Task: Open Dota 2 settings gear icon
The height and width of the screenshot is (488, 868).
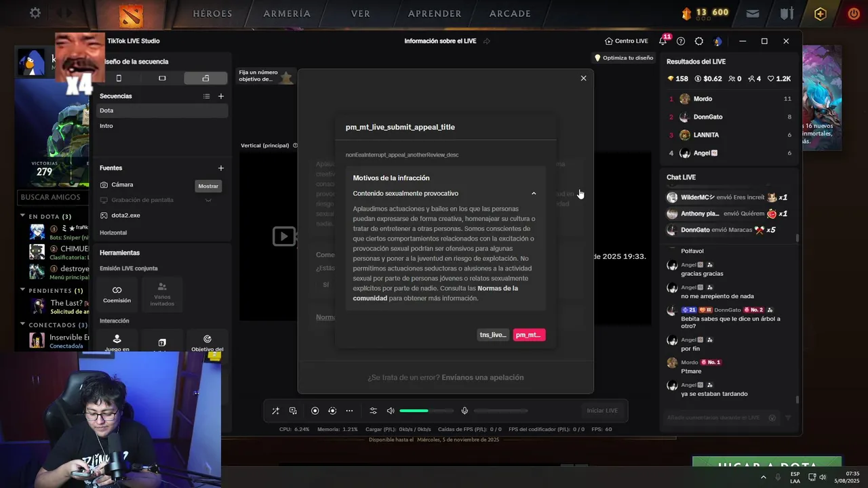Action: pyautogui.click(x=35, y=13)
